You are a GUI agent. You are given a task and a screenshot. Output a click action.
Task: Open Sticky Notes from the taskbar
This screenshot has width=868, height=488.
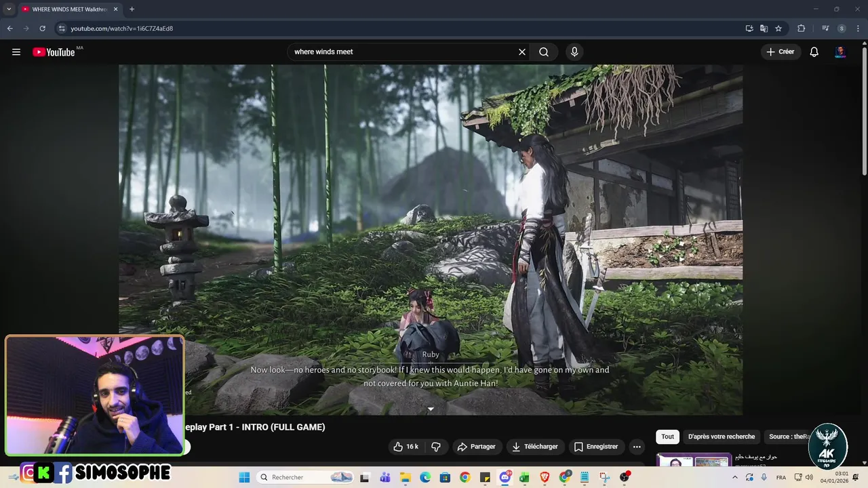coord(485,477)
